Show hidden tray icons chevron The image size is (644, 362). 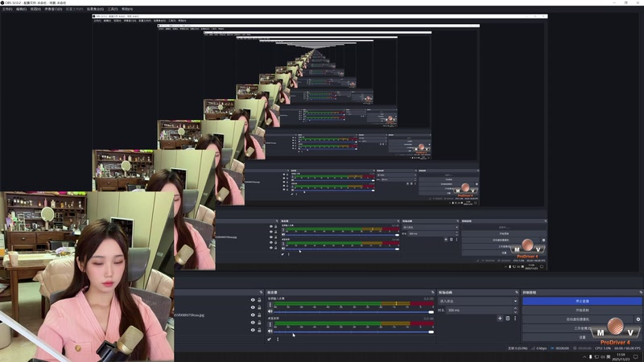click(584, 356)
